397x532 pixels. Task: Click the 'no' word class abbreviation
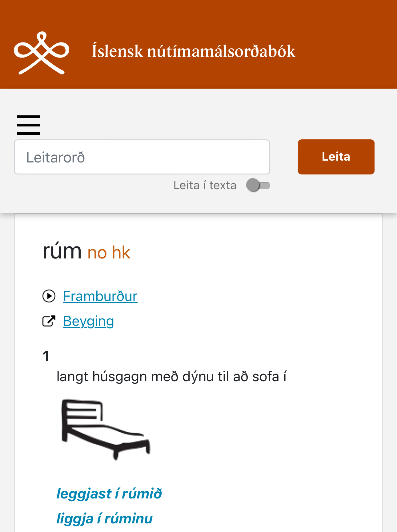pos(97,253)
